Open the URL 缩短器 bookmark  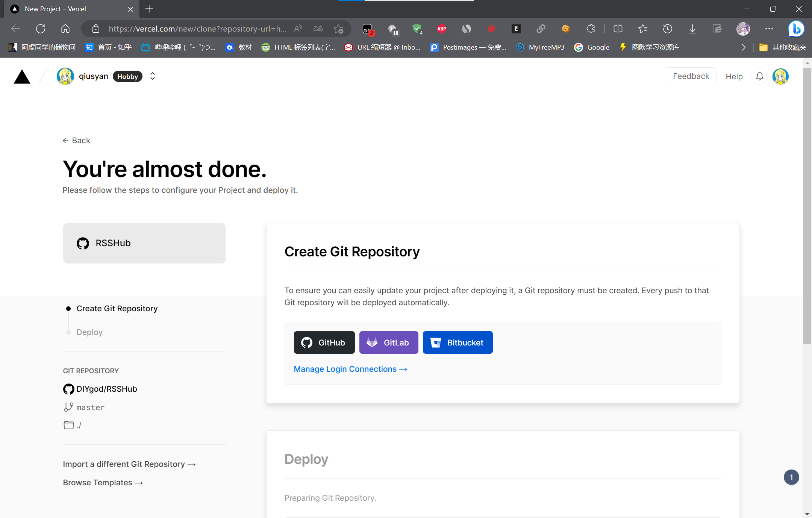(383, 47)
